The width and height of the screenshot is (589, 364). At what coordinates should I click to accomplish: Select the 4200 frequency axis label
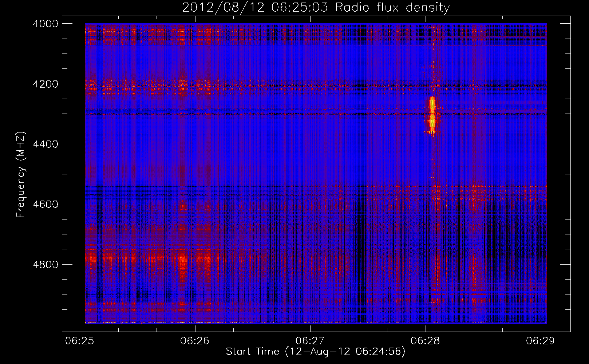pos(46,84)
